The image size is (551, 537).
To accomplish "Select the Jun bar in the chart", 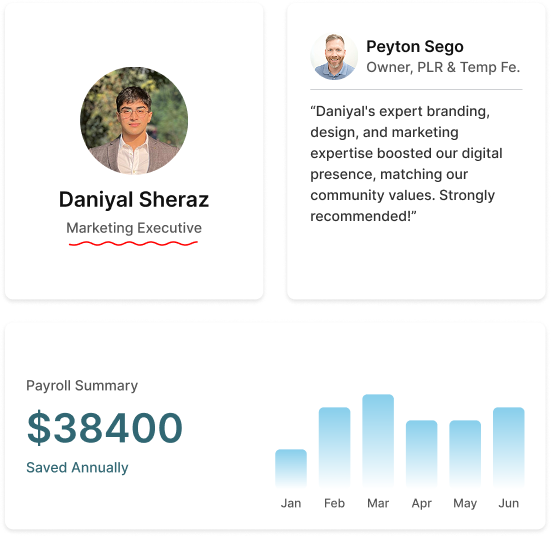I will coord(509,447).
